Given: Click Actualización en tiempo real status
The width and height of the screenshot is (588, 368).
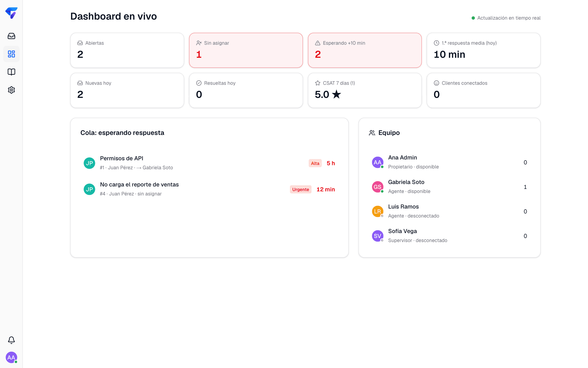Looking at the screenshot, I should click(x=506, y=18).
